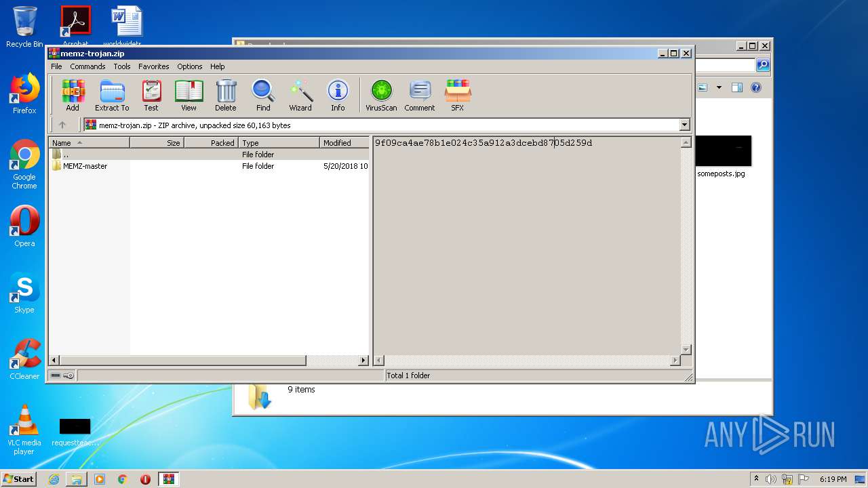Image resolution: width=868 pixels, height=488 pixels.
Task: Open the Help menu
Action: [217, 66]
